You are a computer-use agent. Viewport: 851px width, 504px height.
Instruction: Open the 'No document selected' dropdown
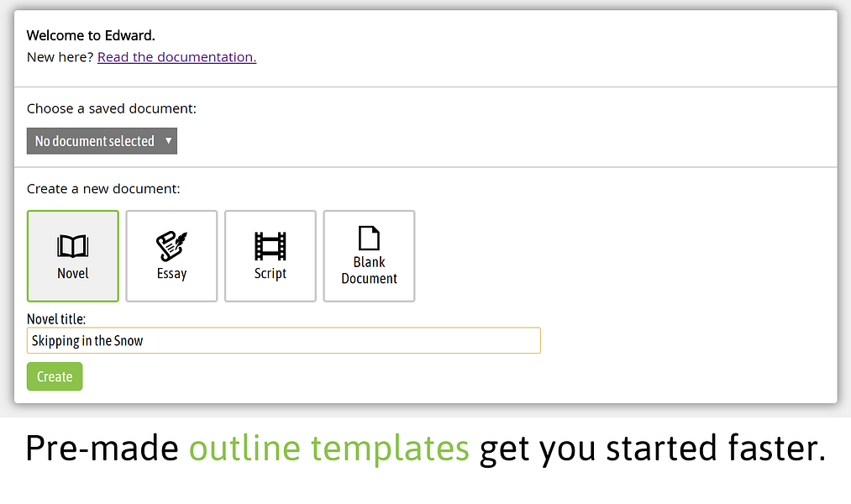click(x=95, y=141)
